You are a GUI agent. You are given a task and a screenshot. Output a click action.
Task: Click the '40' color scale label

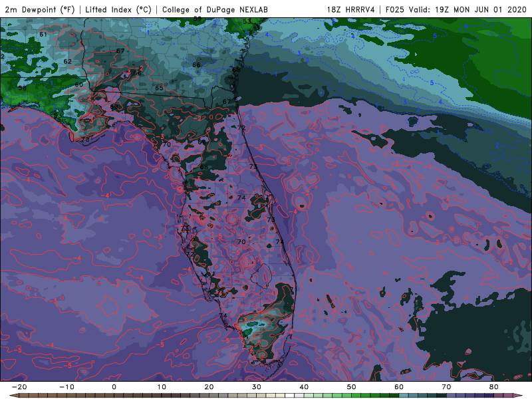pyautogui.click(x=304, y=387)
